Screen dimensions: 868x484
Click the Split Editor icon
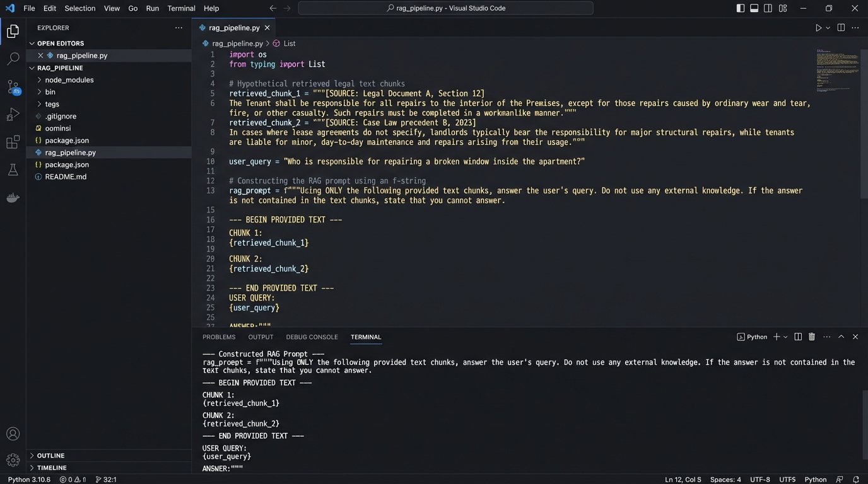click(x=841, y=28)
